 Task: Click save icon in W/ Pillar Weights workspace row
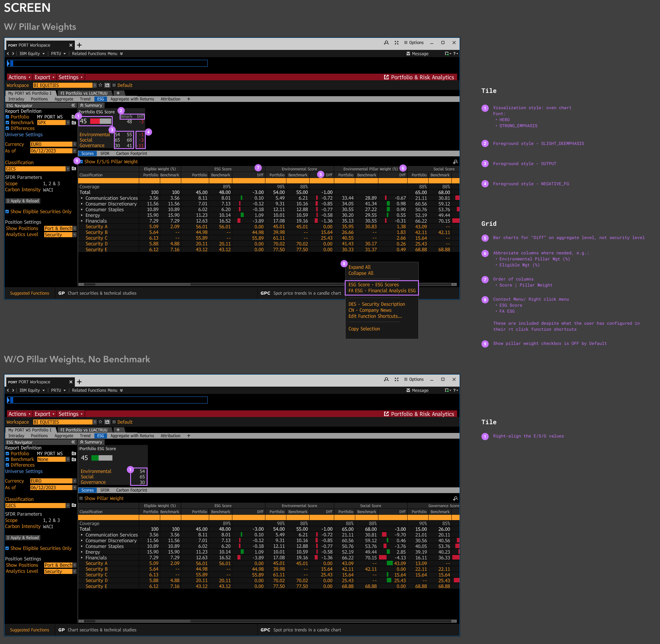coord(107,85)
